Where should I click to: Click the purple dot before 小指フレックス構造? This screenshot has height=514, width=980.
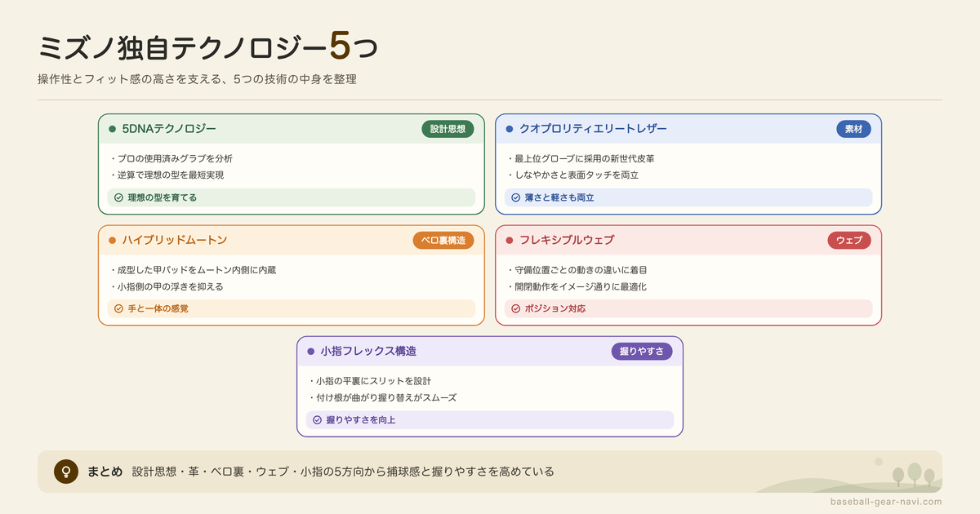coord(310,351)
